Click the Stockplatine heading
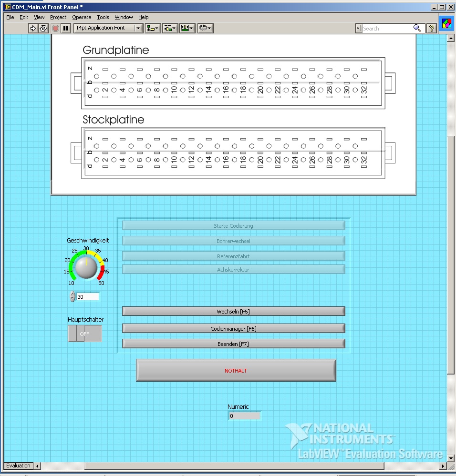Screen dimensions: 456x476 click(x=114, y=120)
